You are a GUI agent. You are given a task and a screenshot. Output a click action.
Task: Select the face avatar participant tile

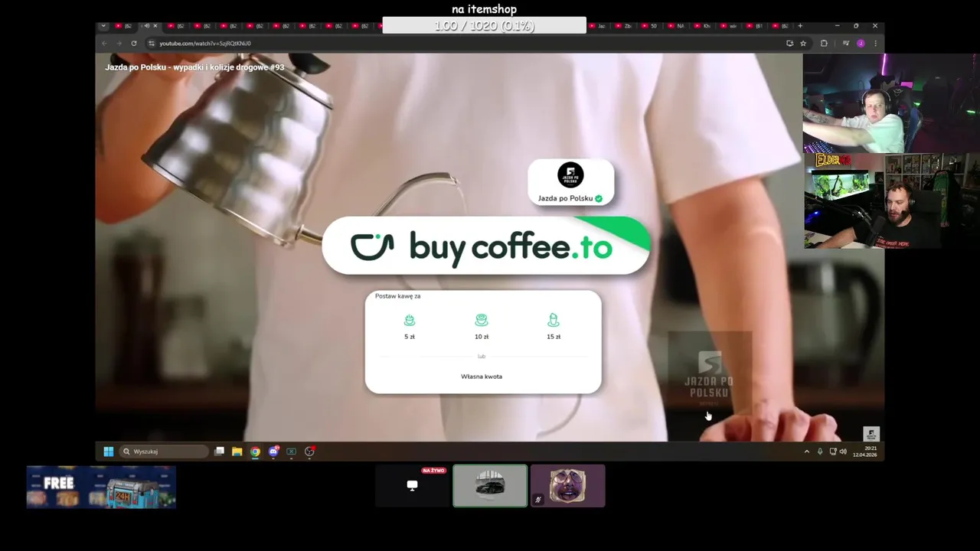pos(568,485)
